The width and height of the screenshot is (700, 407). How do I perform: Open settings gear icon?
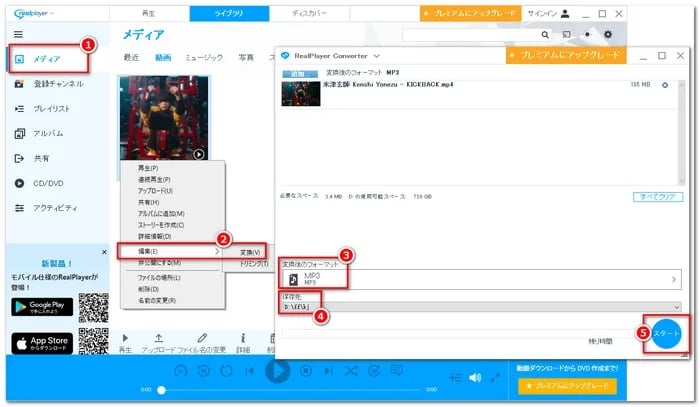[x=608, y=34]
